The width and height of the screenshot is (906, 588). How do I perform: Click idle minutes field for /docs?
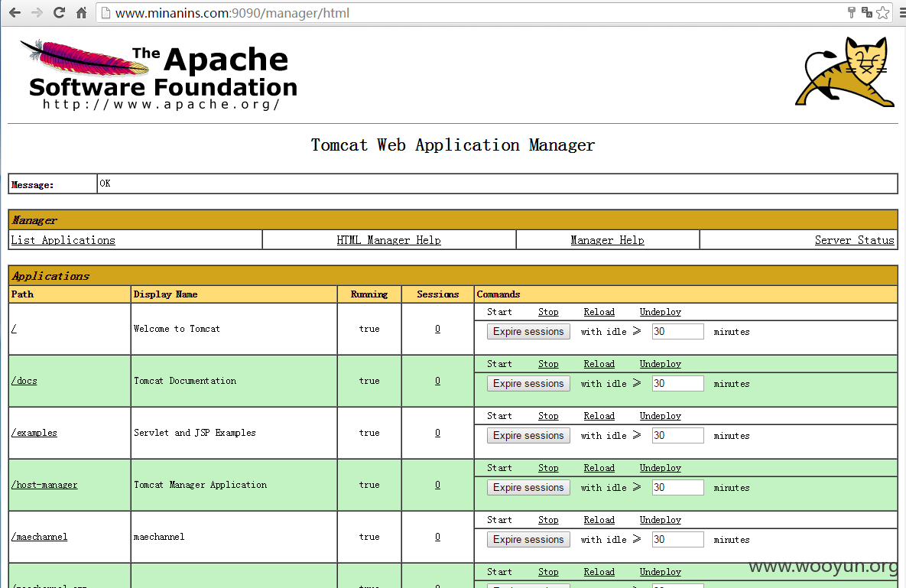(677, 384)
